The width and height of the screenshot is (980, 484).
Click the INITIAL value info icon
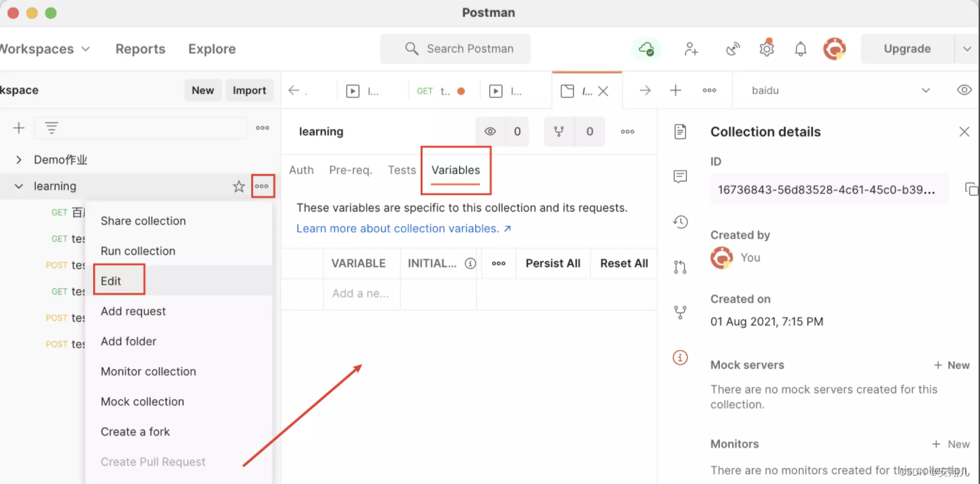click(x=470, y=264)
